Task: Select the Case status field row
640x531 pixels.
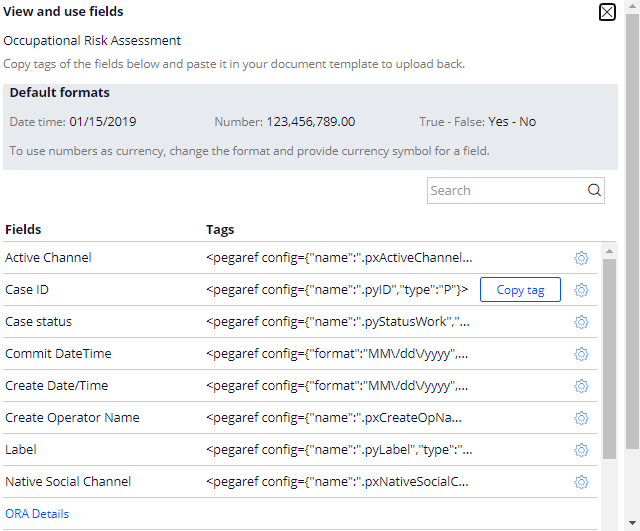Action: (300, 322)
